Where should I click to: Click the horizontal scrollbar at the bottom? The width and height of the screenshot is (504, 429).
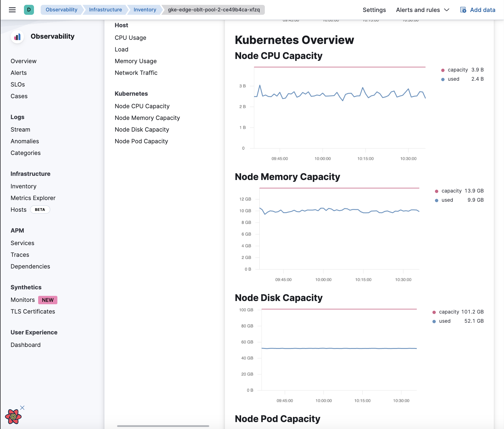pyautogui.click(x=163, y=426)
